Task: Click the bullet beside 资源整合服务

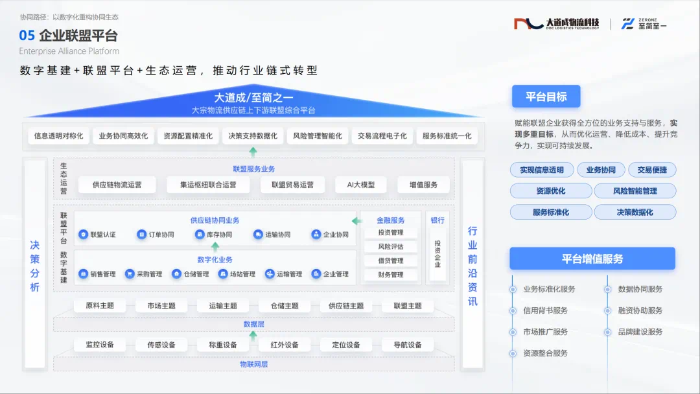Action: (513, 353)
